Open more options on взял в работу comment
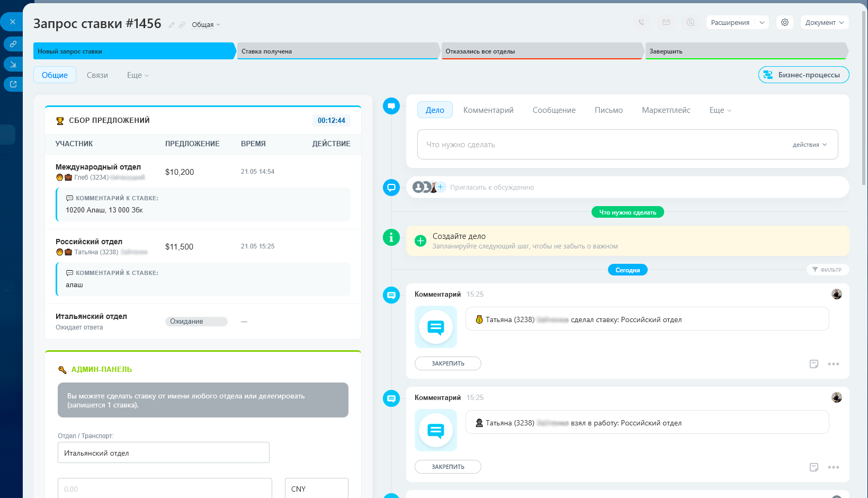Viewport: 868px width, 498px height. tap(834, 467)
